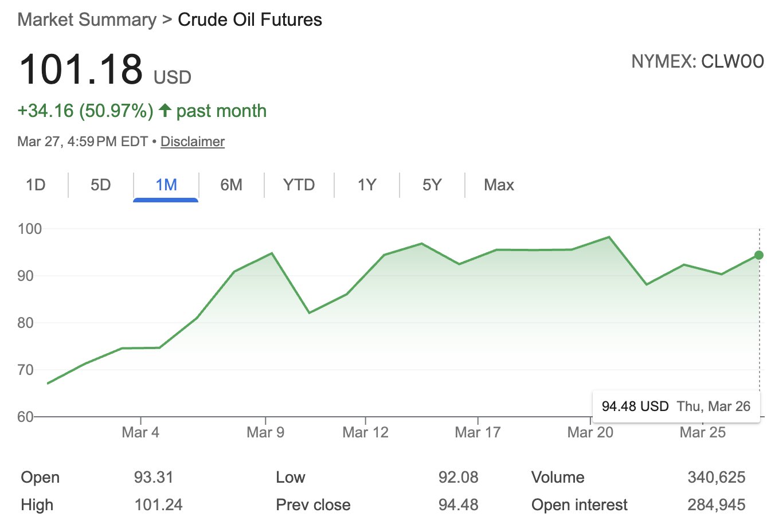Click the Prev close value 94.48
Screen dimensions: 767x532
click(x=459, y=504)
